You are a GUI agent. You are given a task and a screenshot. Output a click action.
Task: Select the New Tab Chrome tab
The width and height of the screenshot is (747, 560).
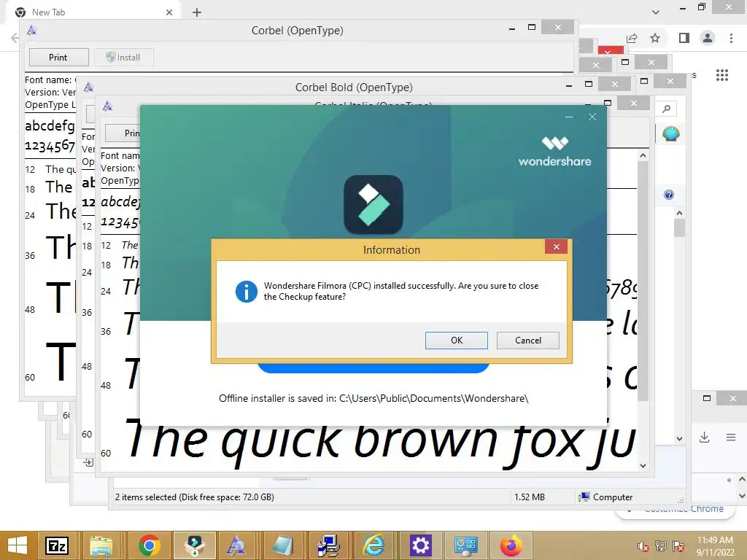93,12
